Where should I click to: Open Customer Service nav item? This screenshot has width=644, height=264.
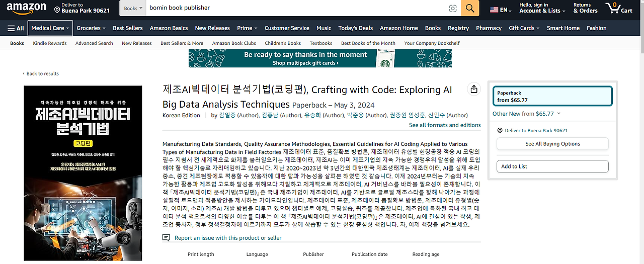coord(287,28)
